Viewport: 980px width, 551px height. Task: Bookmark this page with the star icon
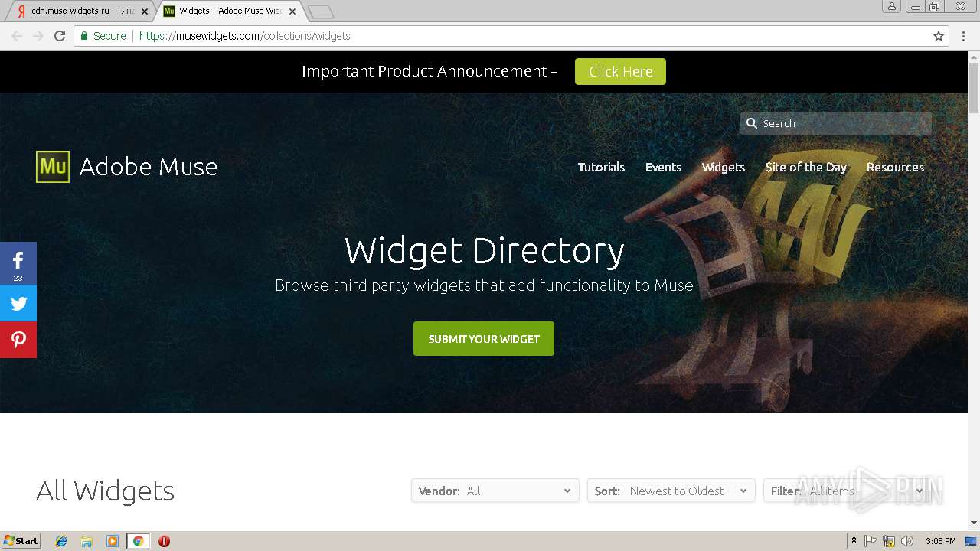pos(939,36)
